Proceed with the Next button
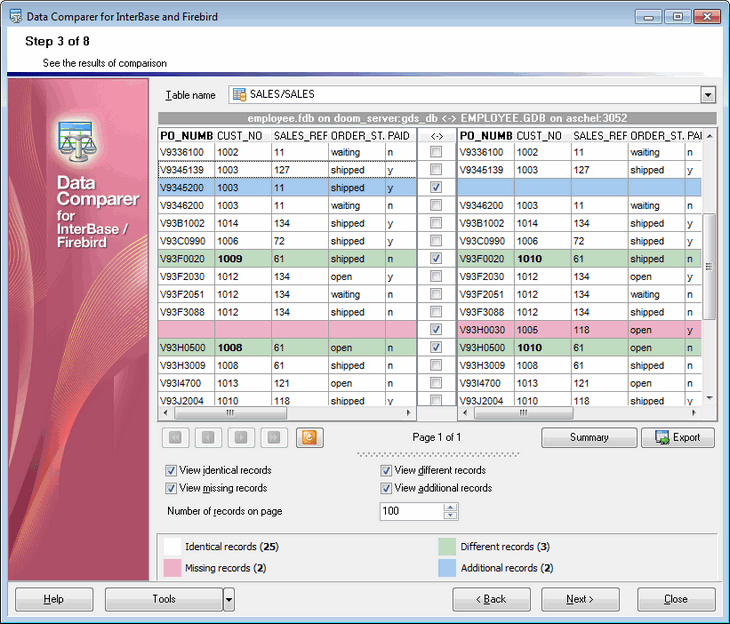The height and width of the screenshot is (624, 730). point(580,599)
